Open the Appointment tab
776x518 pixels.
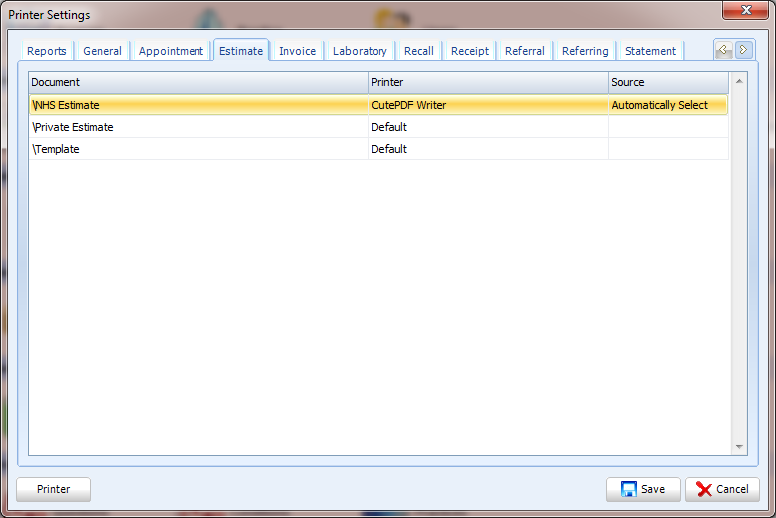click(x=171, y=51)
